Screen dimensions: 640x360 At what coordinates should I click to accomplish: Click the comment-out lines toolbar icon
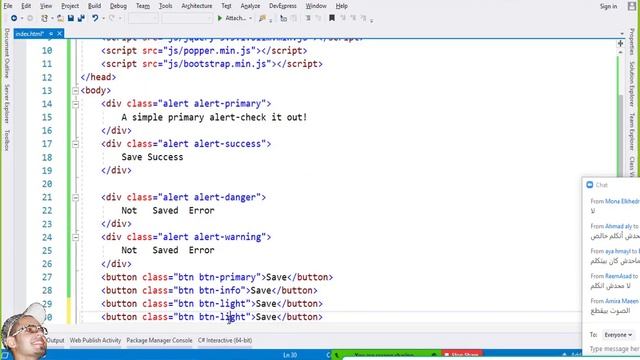(x=308, y=18)
